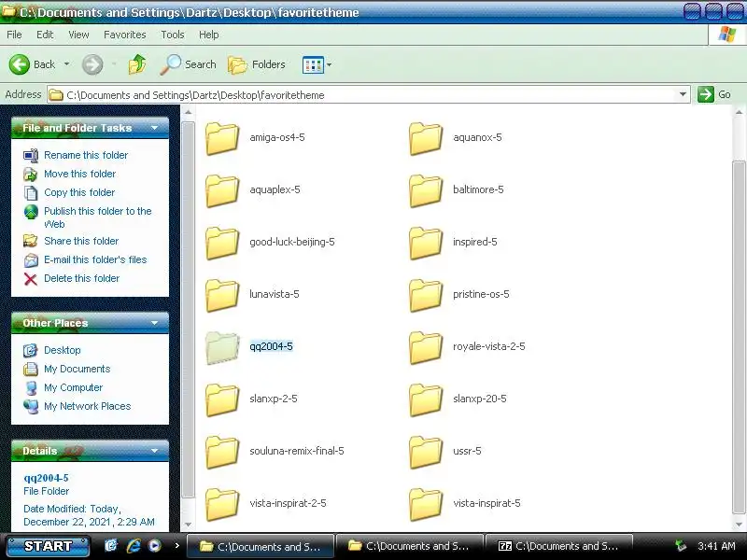Click the Views grid icon
This screenshot has width=747, height=560.
click(x=313, y=64)
